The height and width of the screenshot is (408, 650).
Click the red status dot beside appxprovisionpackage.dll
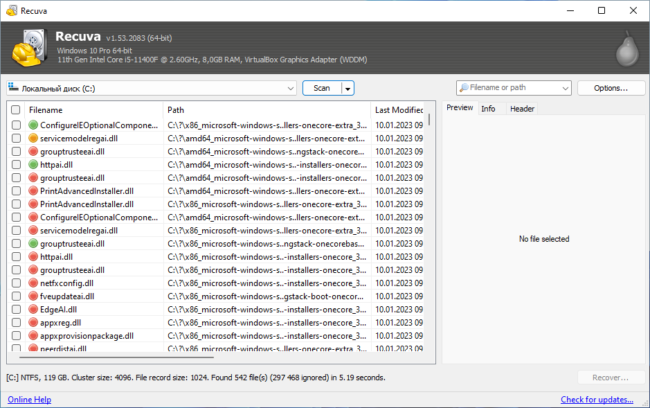pos(33,336)
